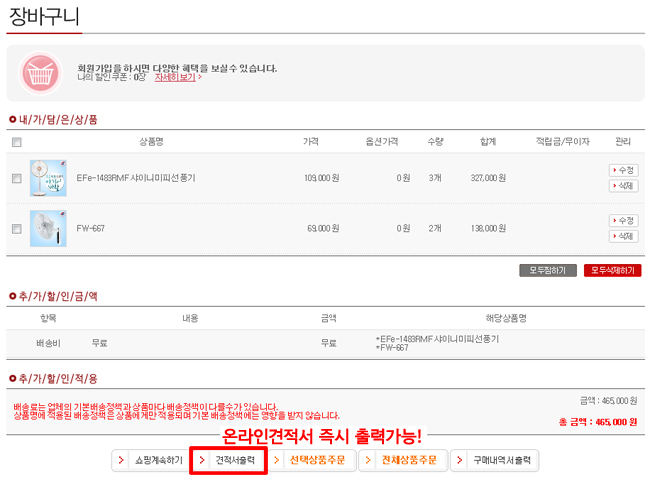Check the EFe-1483RMF product checkbox
The width and height of the screenshot is (650, 477).
coord(16,178)
